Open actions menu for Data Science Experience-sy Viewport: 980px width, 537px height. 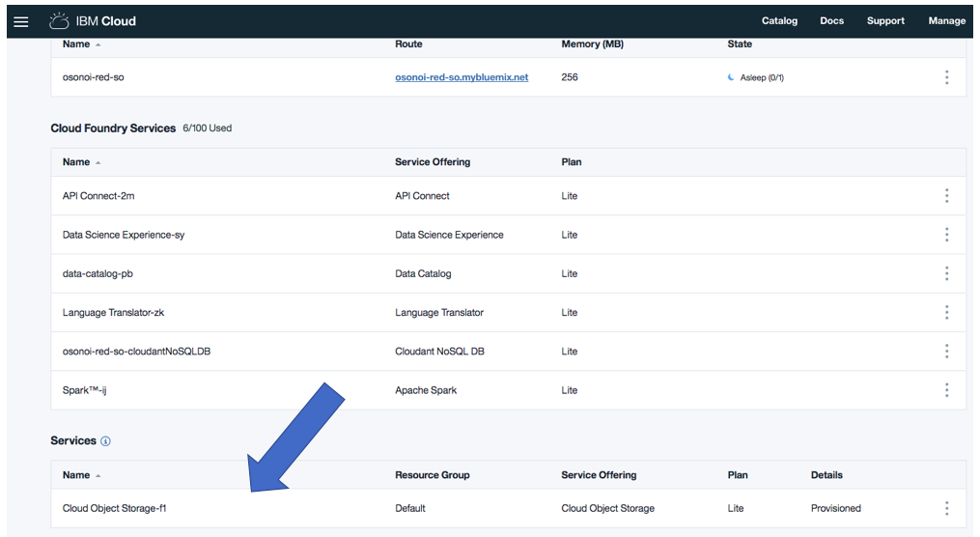947,235
